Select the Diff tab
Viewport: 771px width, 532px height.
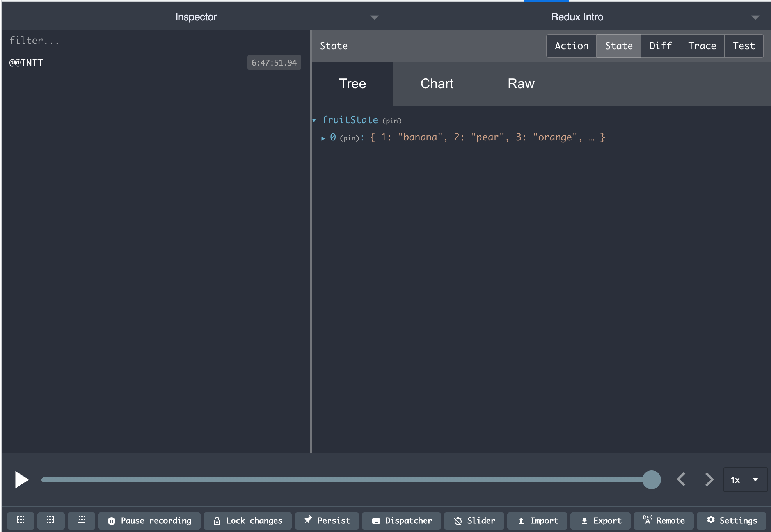[x=660, y=45]
